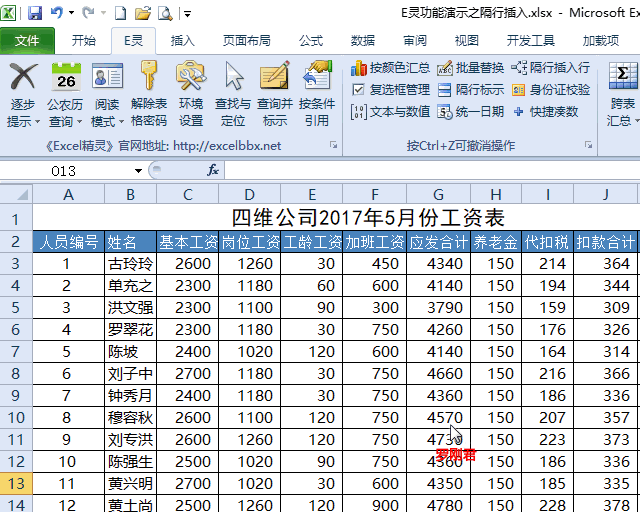Click 快捷凑数 tool
Viewport: 640px width, 512px height.
[x=545, y=111]
